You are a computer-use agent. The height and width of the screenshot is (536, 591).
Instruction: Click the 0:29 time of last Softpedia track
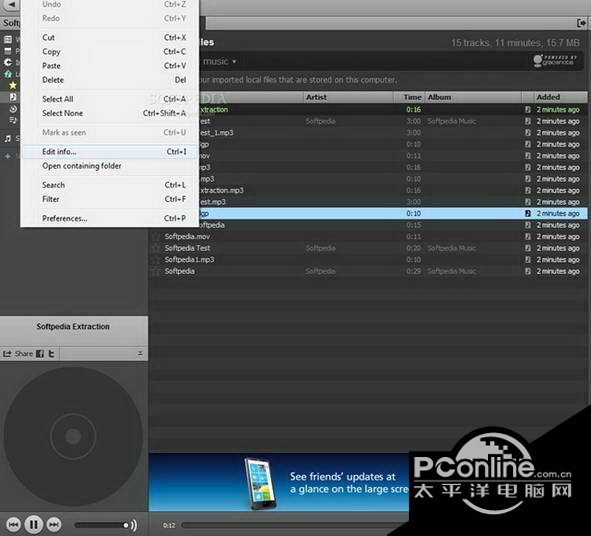(x=413, y=271)
